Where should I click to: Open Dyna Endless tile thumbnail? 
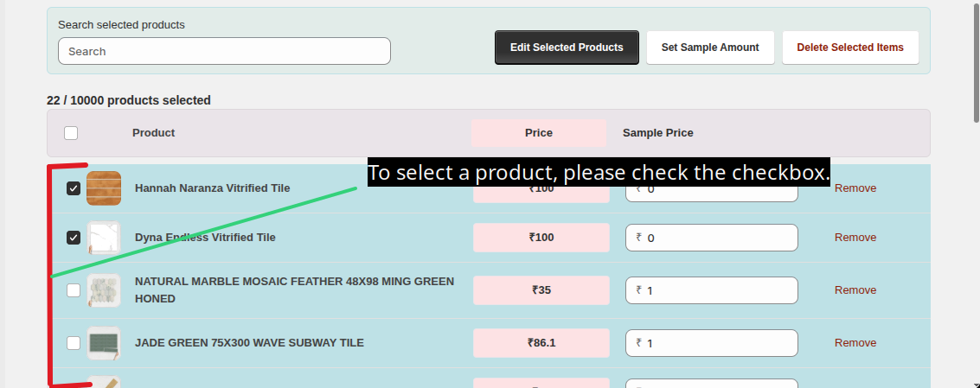coord(104,238)
